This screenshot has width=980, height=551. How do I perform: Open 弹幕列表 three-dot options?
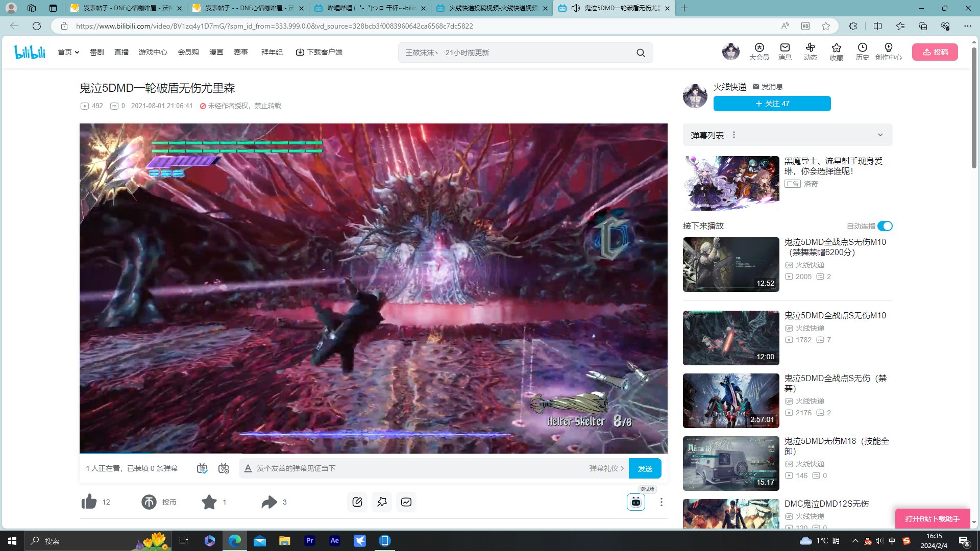(734, 135)
